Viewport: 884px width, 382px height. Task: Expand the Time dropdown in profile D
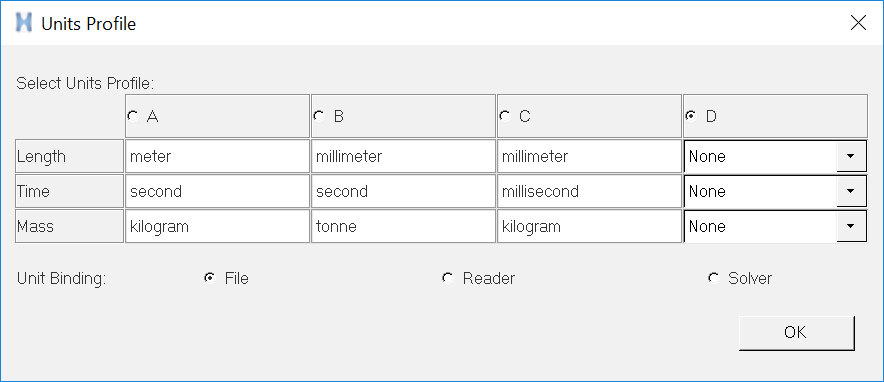click(x=851, y=191)
